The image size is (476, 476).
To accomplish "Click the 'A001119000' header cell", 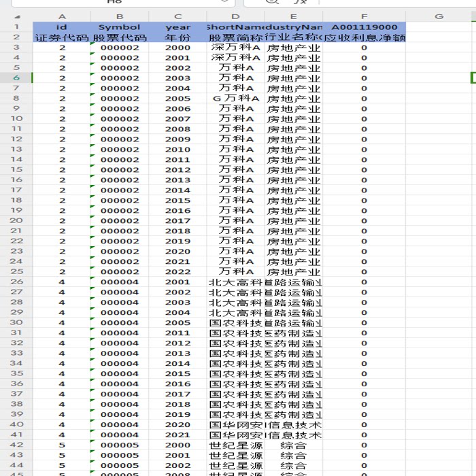I will [x=364, y=27].
